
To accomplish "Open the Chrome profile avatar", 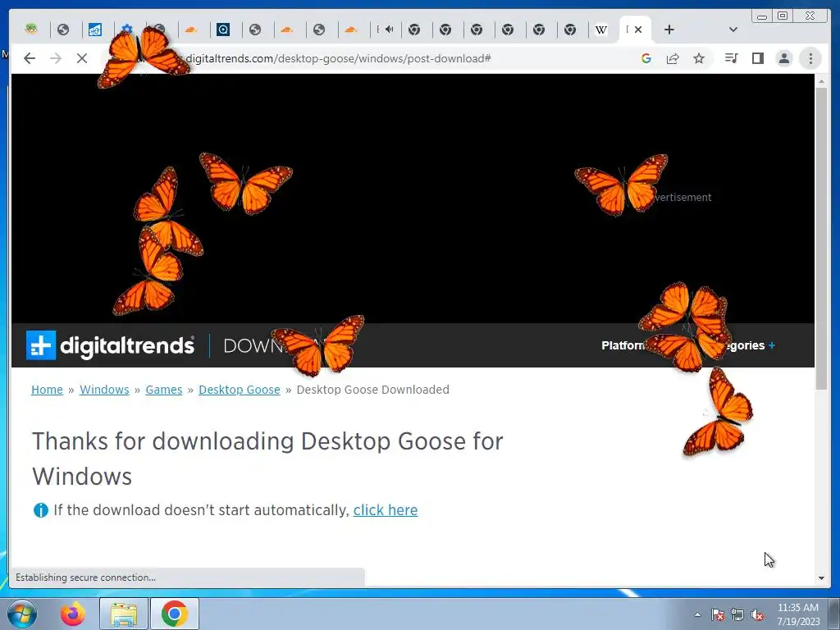I will 783,58.
